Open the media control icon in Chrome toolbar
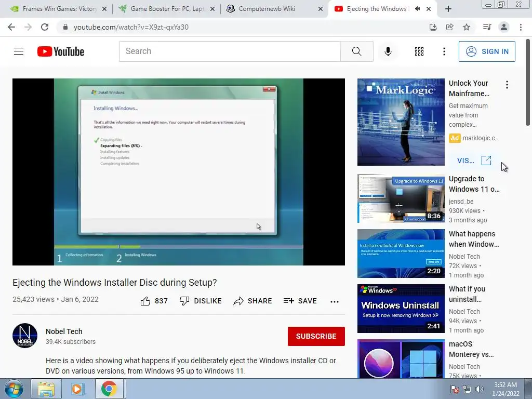The image size is (532, 399). [x=487, y=27]
